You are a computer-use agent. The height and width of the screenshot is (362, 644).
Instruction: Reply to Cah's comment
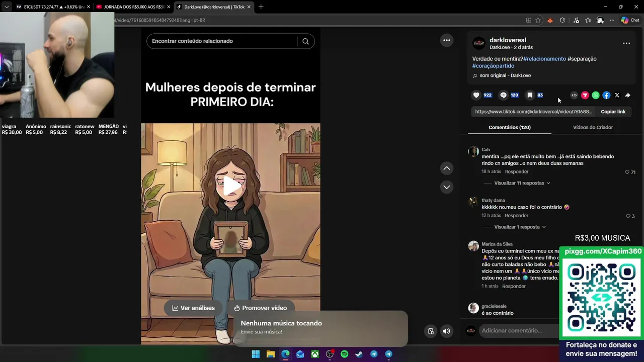coord(516,172)
